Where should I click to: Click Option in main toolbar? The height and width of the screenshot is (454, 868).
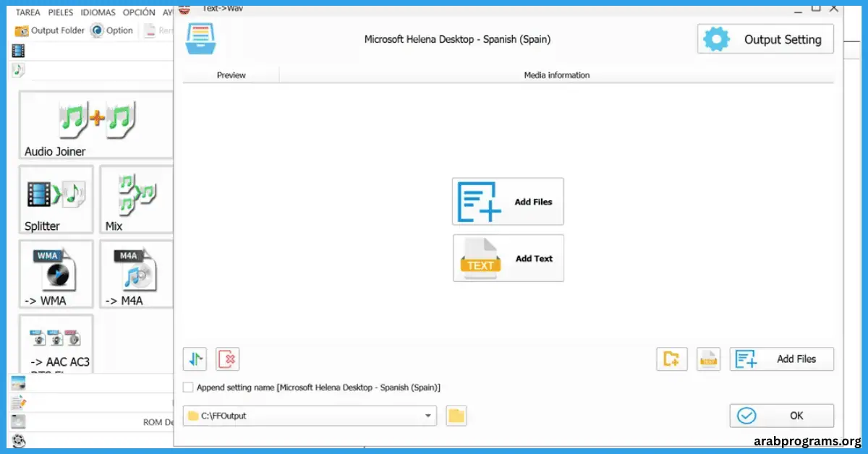point(112,30)
